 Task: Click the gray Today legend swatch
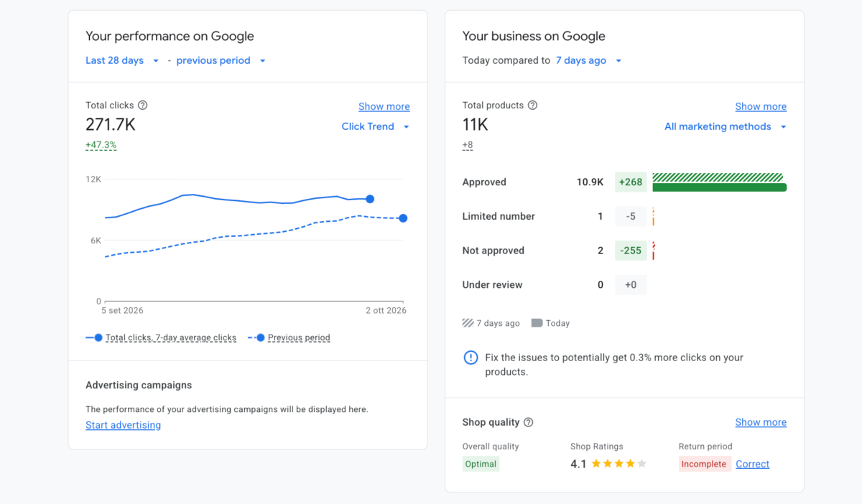(x=537, y=323)
